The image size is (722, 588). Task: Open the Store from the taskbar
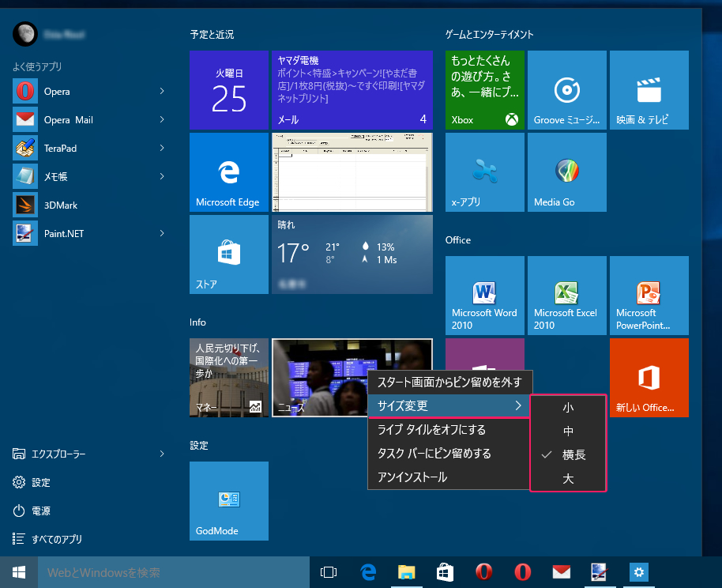445,572
